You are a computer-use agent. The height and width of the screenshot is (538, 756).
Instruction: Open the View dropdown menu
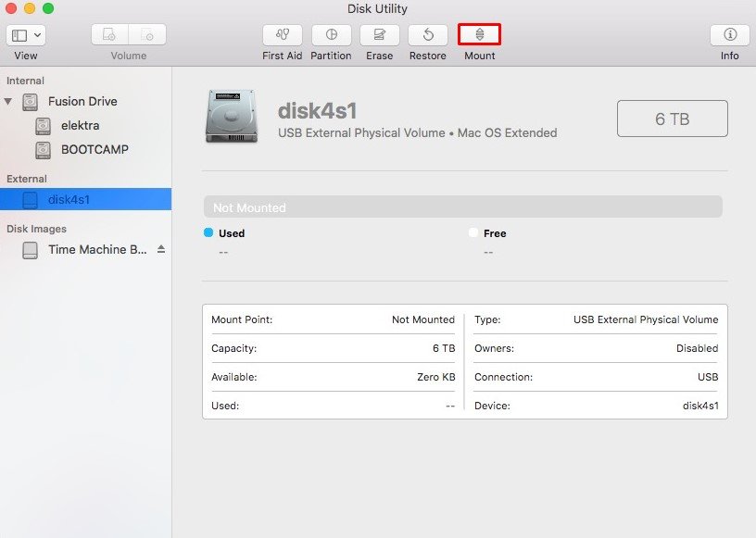26,35
